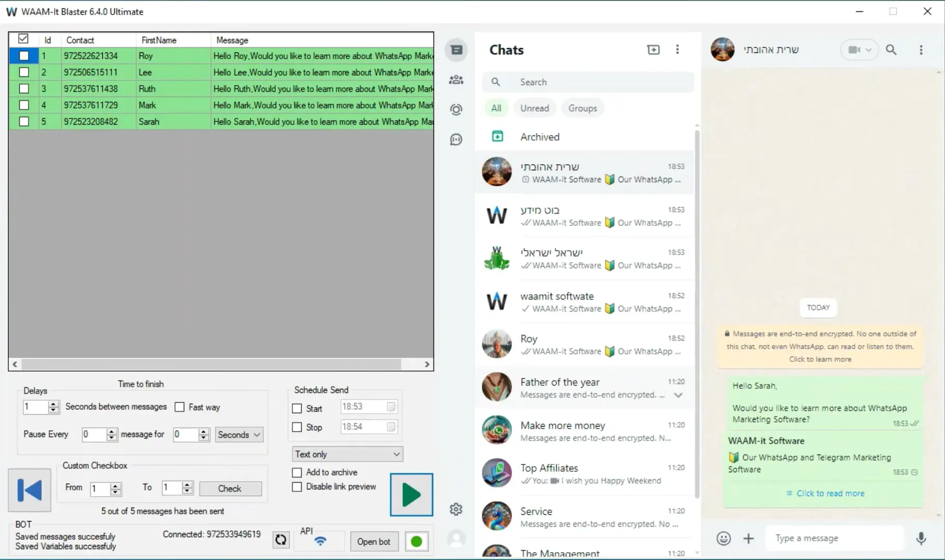Start a new chat via compose icon
The width and height of the screenshot is (945, 560).
pos(653,49)
